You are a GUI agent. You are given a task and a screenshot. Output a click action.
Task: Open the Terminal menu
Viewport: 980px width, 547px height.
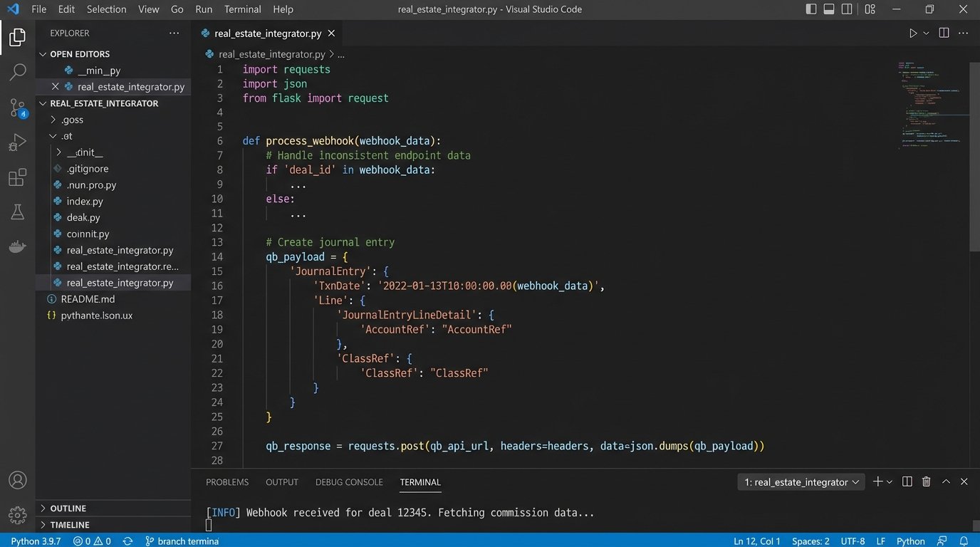pos(242,9)
